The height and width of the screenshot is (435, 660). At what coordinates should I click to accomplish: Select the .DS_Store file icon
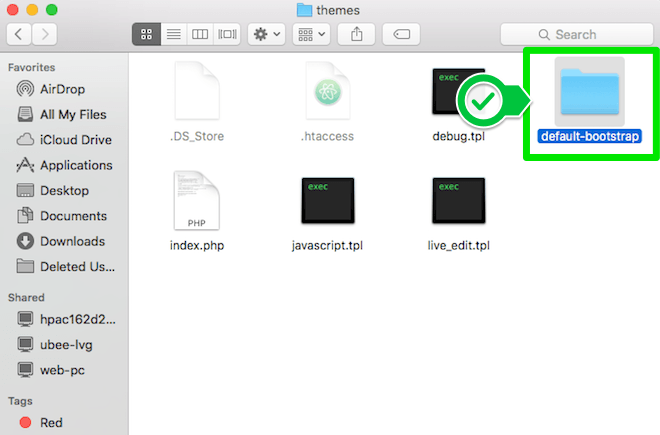197,91
